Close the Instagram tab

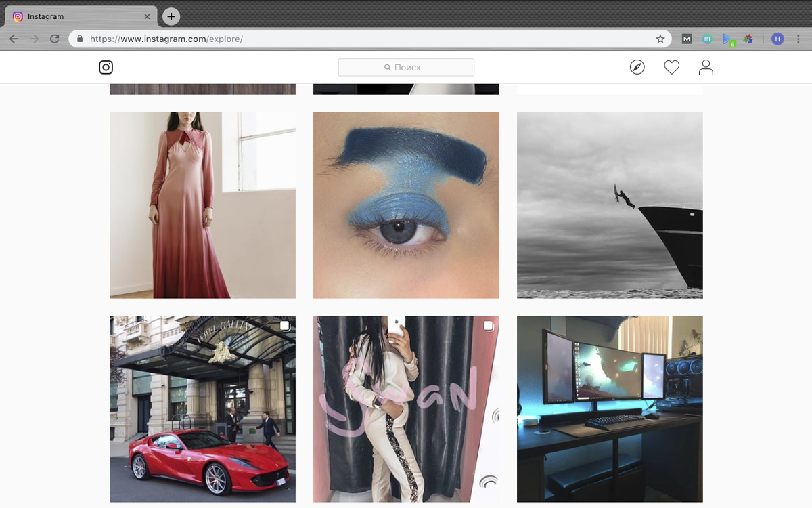pyautogui.click(x=148, y=16)
